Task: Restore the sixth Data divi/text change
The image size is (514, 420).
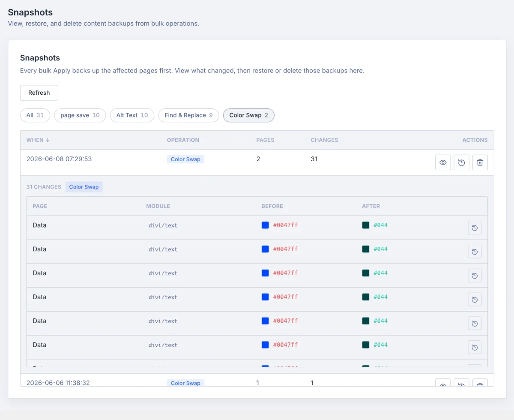Action: tap(475, 347)
